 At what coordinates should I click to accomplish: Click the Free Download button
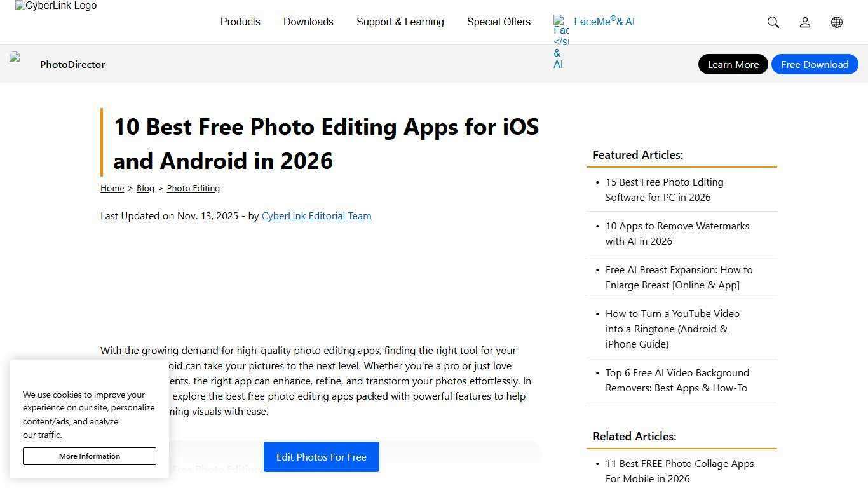pyautogui.click(x=815, y=64)
